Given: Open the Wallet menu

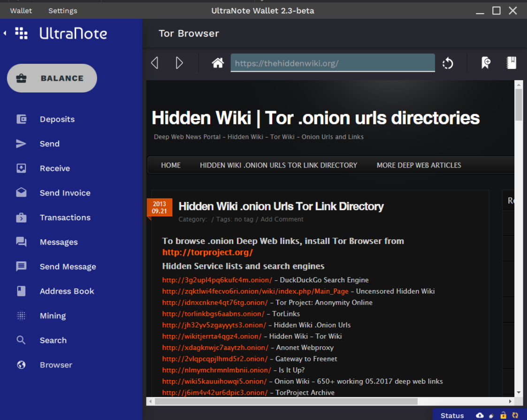Looking at the screenshot, I should tap(21, 11).
